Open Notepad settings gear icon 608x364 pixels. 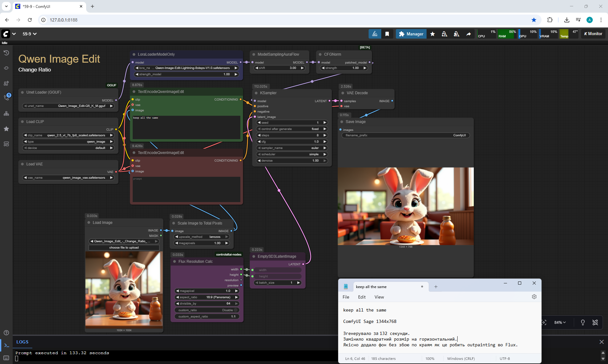click(x=534, y=297)
